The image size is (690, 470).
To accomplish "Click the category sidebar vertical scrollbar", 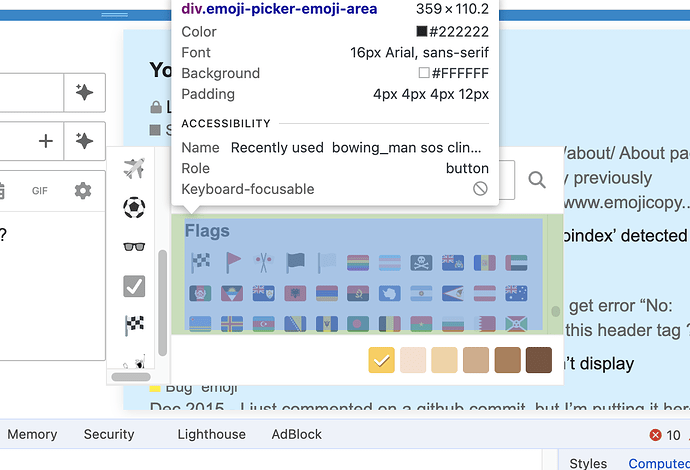I will [162, 303].
